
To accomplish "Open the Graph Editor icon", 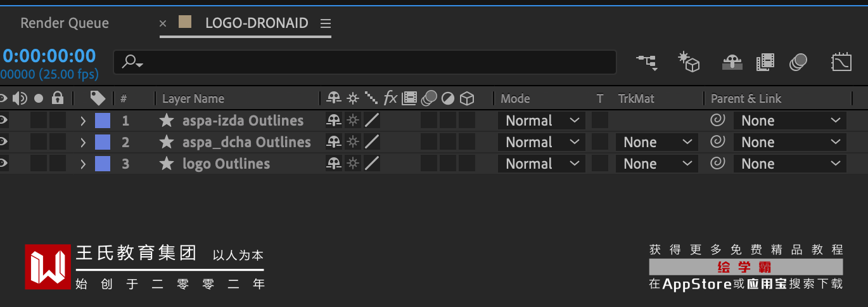I will (x=841, y=62).
